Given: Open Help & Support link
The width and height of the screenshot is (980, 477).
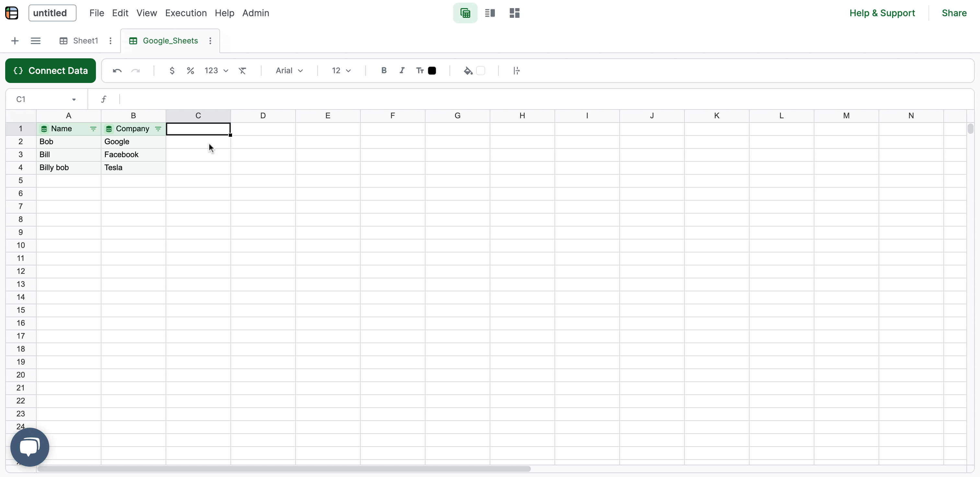Looking at the screenshot, I should [882, 13].
